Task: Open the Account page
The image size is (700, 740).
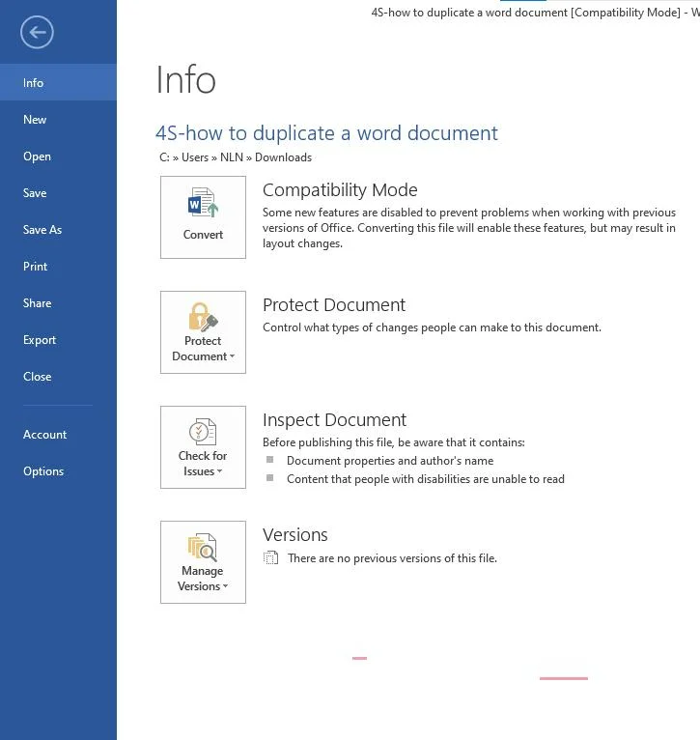Action: point(59,435)
